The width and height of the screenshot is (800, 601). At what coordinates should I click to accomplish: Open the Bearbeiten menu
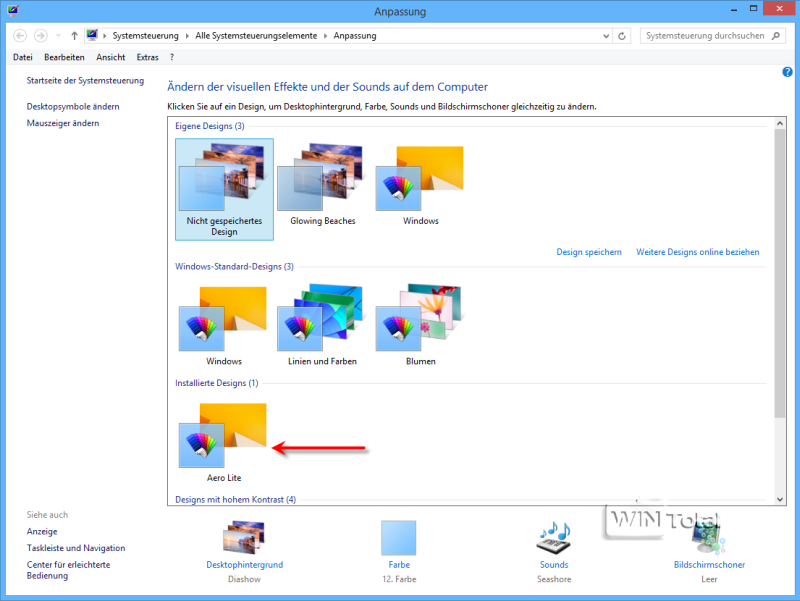(x=64, y=57)
